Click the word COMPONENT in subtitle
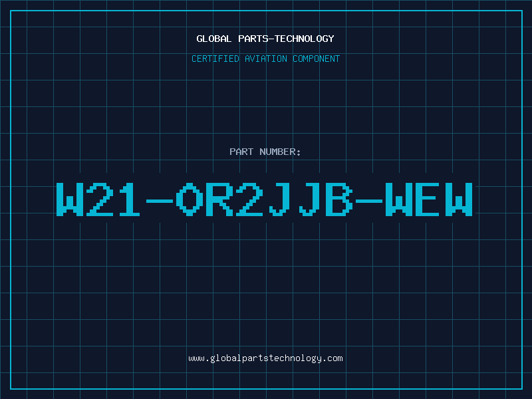 point(316,59)
